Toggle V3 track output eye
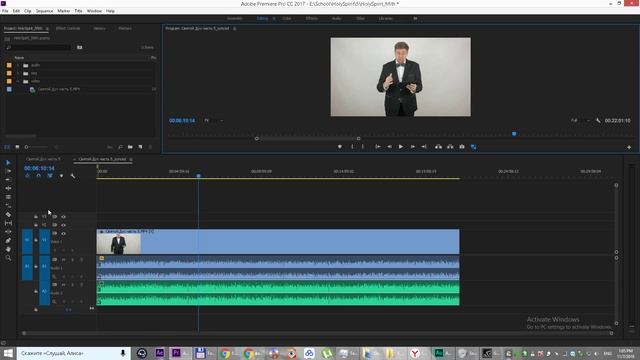Viewport: 640px width, 360px height. click(x=63, y=217)
